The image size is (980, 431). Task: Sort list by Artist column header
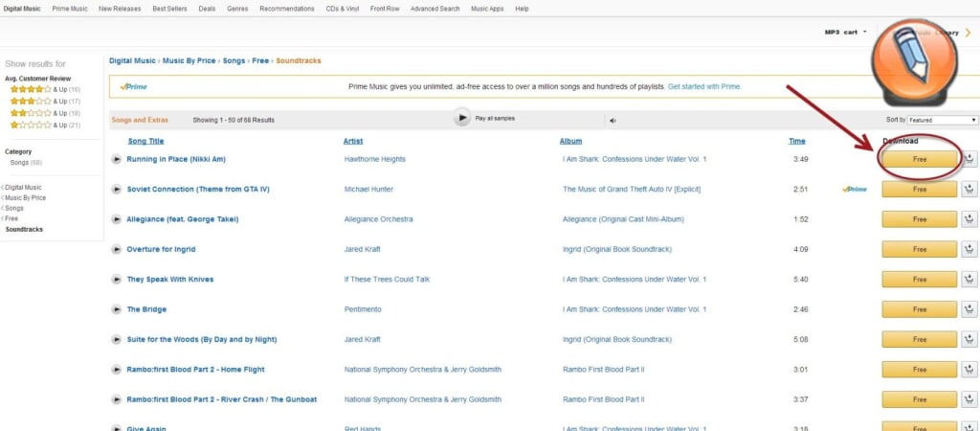click(353, 142)
